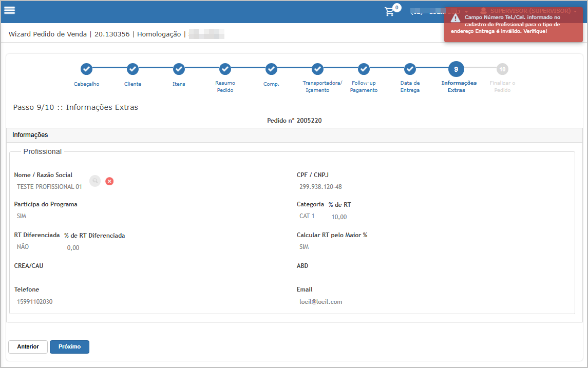Go to step Cliente

(132, 69)
